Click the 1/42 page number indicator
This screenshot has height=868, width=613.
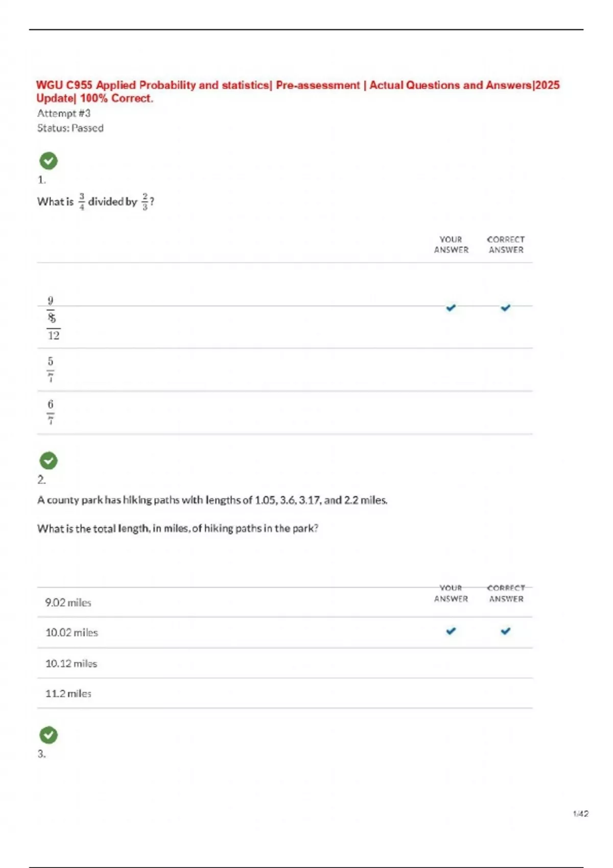pos(580,813)
